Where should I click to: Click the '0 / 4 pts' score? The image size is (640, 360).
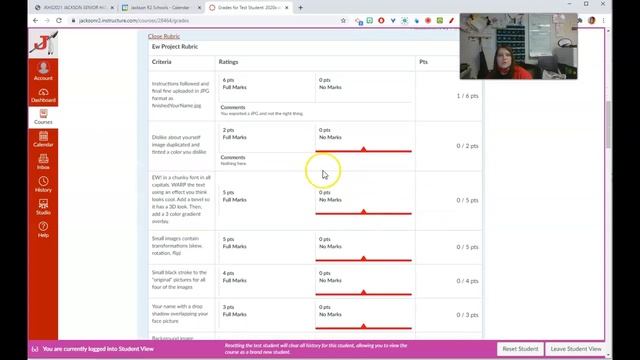467,281
